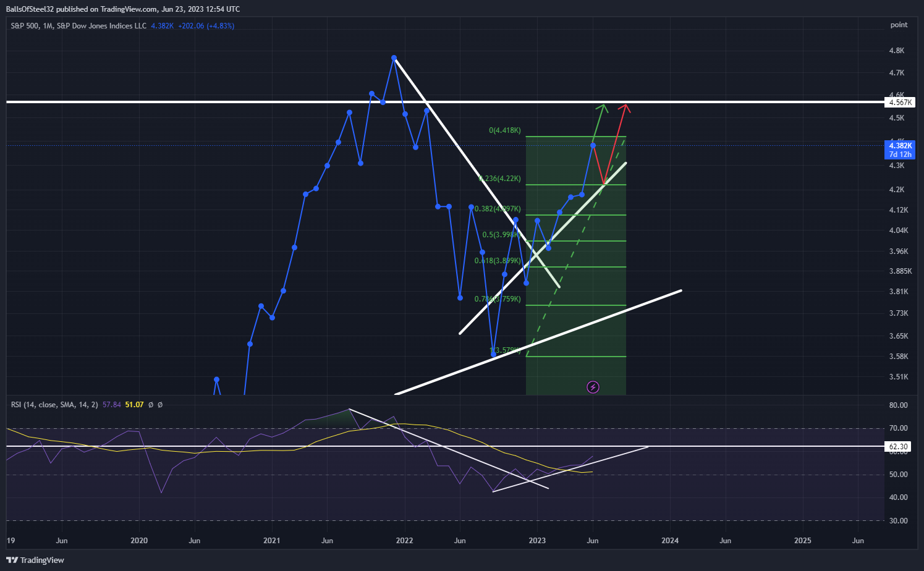Click the 4.382K current price label with countdown
The height and width of the screenshot is (571, 924).
click(900, 150)
